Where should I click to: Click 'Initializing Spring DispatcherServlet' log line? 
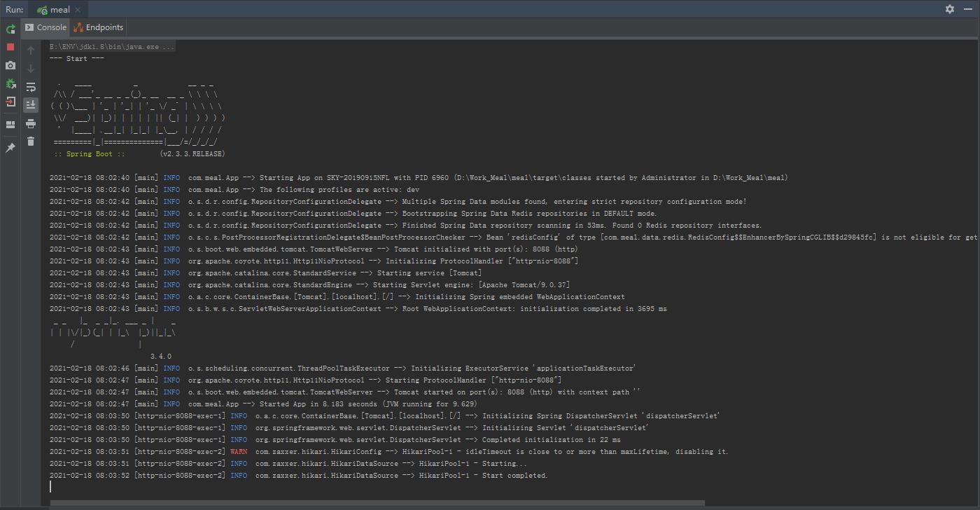pyautogui.click(x=384, y=416)
